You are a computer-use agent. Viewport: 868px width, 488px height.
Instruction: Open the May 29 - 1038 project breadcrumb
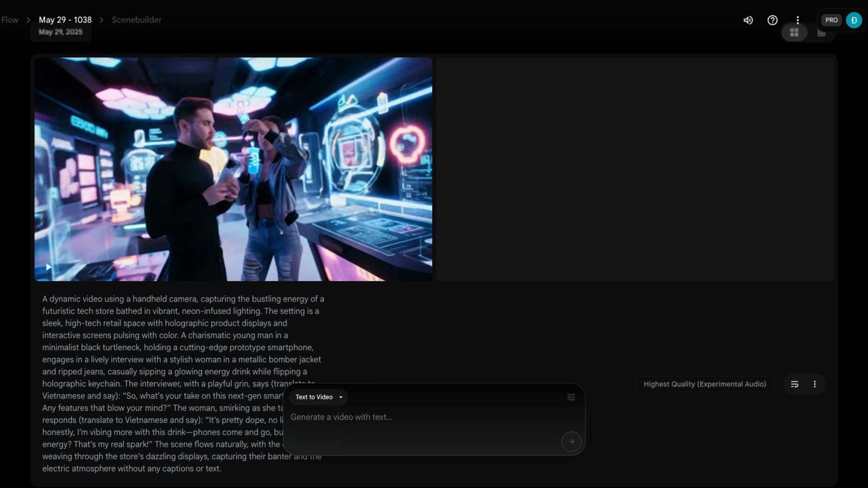pos(65,20)
